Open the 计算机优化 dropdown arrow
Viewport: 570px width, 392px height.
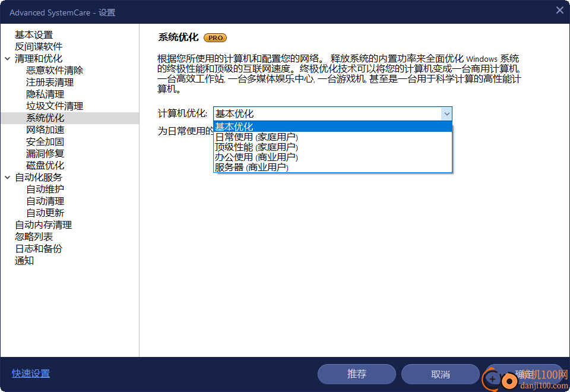click(446, 114)
